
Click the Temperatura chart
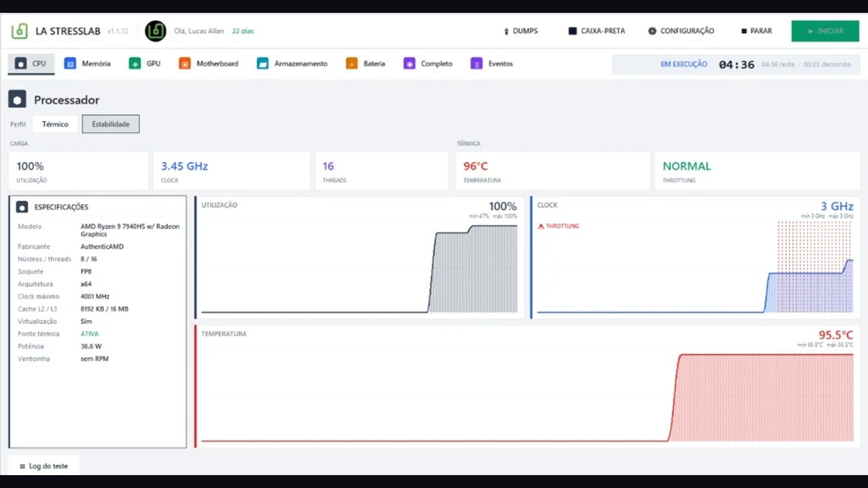527,386
